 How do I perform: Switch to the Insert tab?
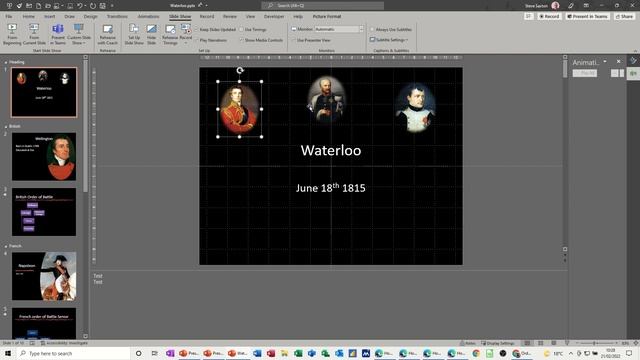coord(49,16)
